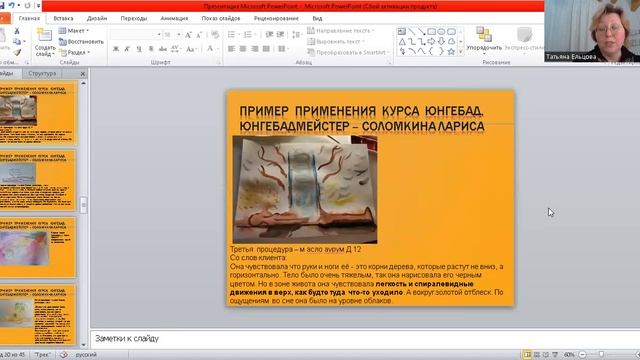Open Change Case Aa dropdown
Screen dimensions: 640x360
(x=191, y=49)
